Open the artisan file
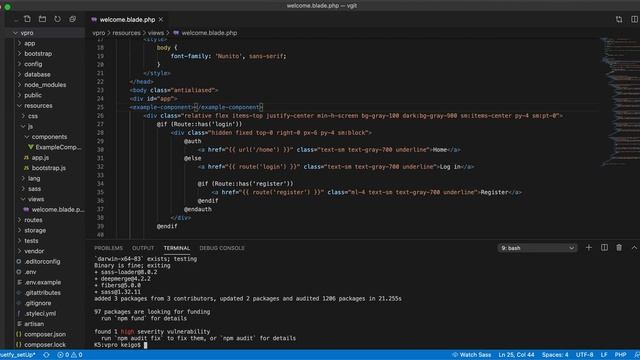Image resolution: width=640 pixels, height=360 pixels. point(30,324)
